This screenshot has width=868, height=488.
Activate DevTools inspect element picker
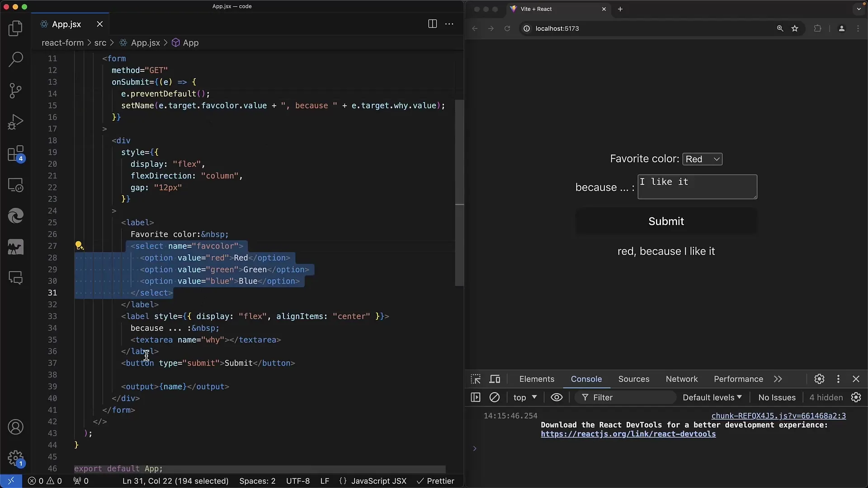(476, 379)
